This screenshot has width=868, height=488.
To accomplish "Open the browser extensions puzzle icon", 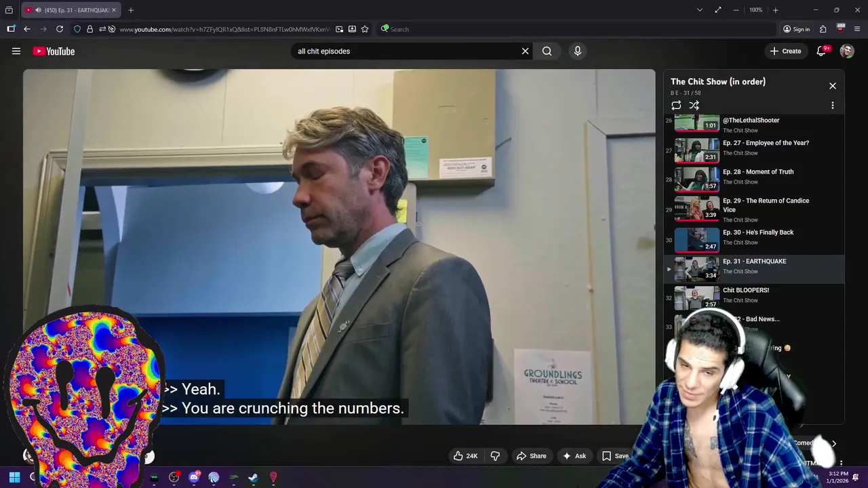I will tap(823, 29).
